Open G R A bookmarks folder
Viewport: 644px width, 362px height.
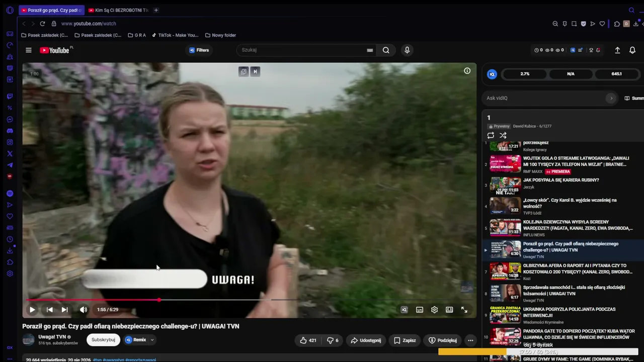tap(137, 35)
